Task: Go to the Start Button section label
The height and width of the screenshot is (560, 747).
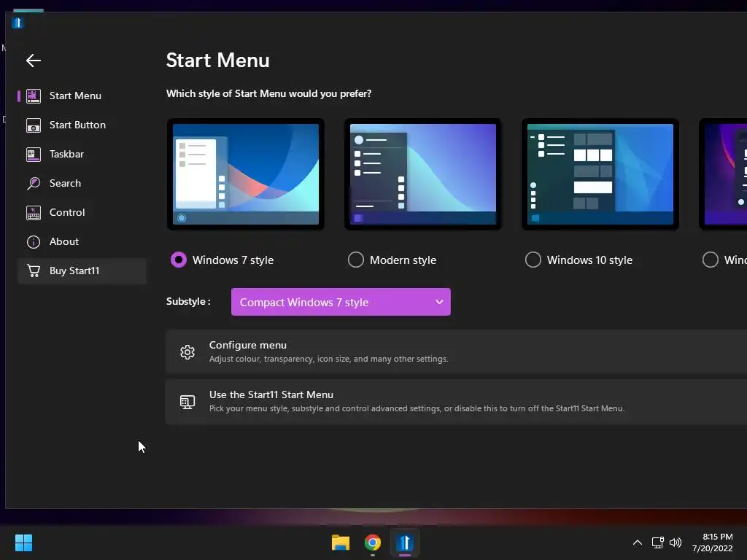Action: 77,125
